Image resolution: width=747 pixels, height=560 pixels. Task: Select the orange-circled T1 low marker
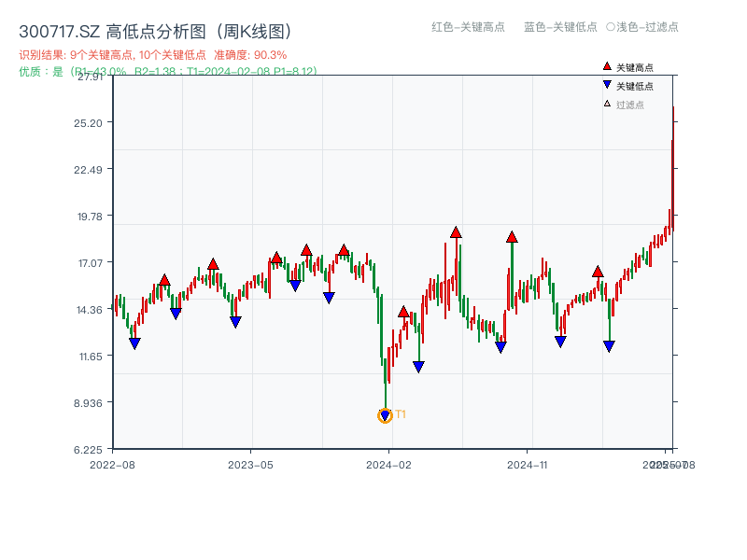tap(385, 415)
